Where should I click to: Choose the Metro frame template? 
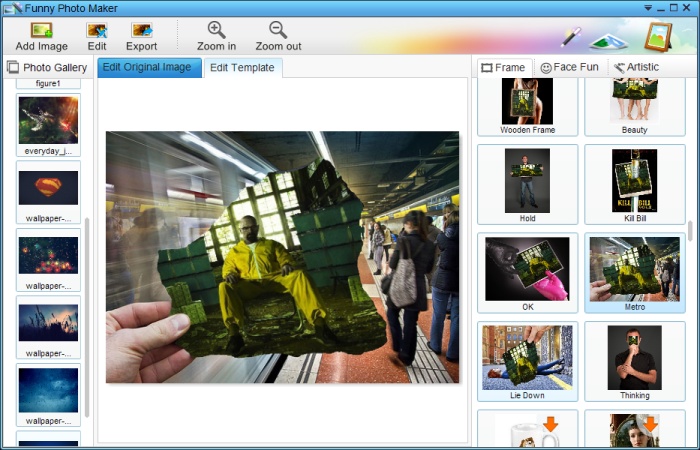tap(634, 273)
